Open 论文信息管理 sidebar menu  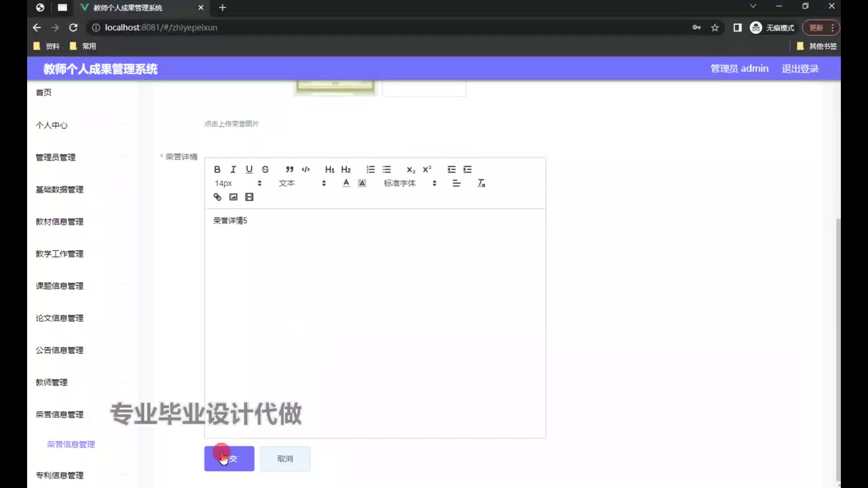60,318
